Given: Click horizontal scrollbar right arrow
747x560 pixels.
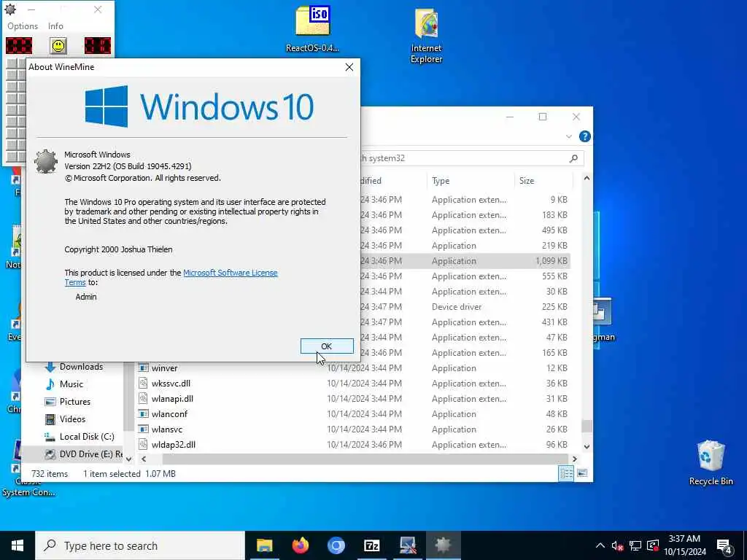Looking at the screenshot, I should tap(575, 459).
